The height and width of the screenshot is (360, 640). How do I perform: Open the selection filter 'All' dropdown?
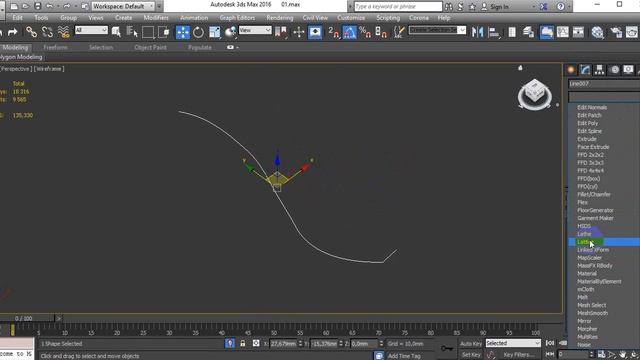click(91, 30)
